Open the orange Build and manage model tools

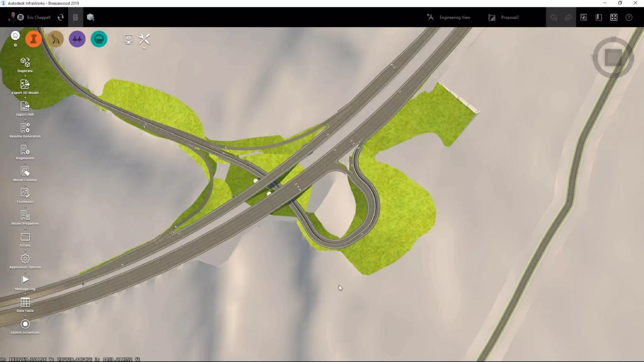[33, 39]
